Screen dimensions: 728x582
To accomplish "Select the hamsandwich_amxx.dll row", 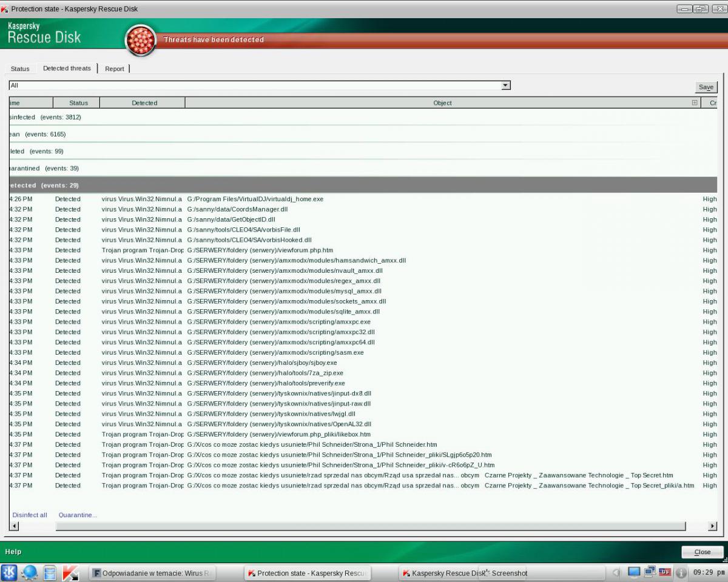I will tap(363, 260).
